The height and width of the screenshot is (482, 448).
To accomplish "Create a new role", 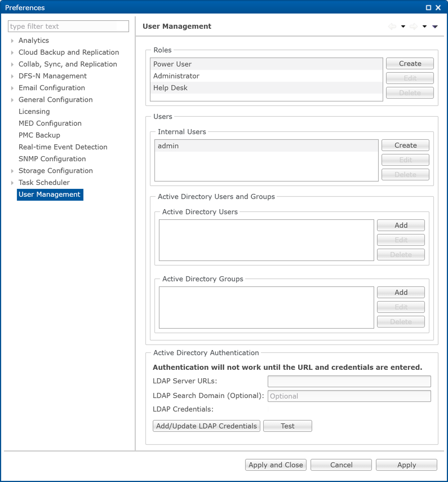I will pyautogui.click(x=410, y=64).
